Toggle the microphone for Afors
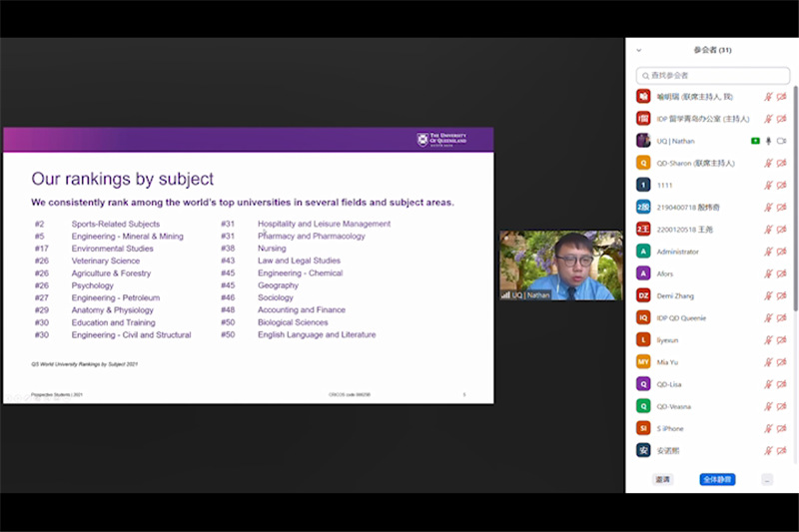 click(x=768, y=273)
